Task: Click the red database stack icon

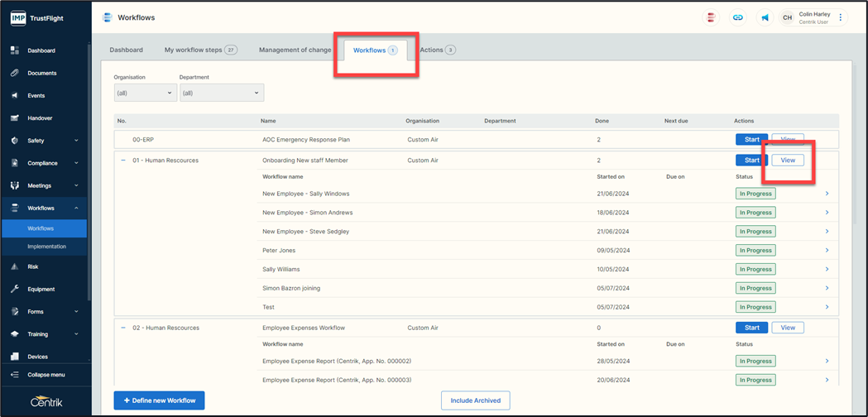Action: point(710,17)
